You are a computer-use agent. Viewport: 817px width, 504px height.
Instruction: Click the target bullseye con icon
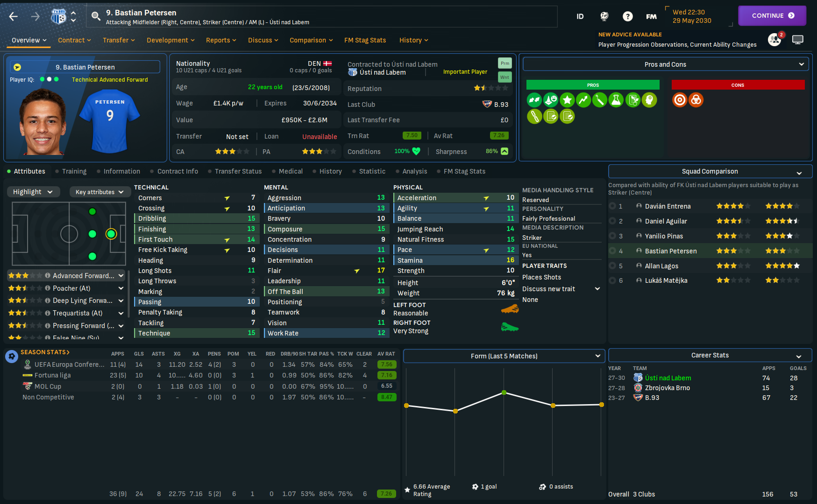(x=680, y=100)
